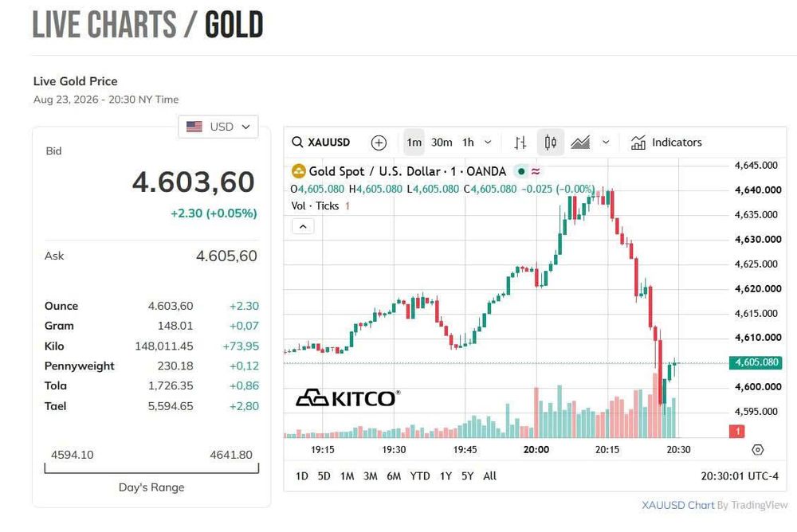Select the 1m interval button

414,143
